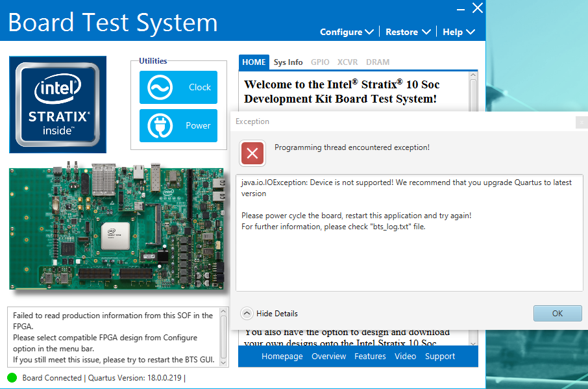Open the Help dropdown menu
Image resolution: width=588 pixels, height=389 pixels.
(x=458, y=32)
